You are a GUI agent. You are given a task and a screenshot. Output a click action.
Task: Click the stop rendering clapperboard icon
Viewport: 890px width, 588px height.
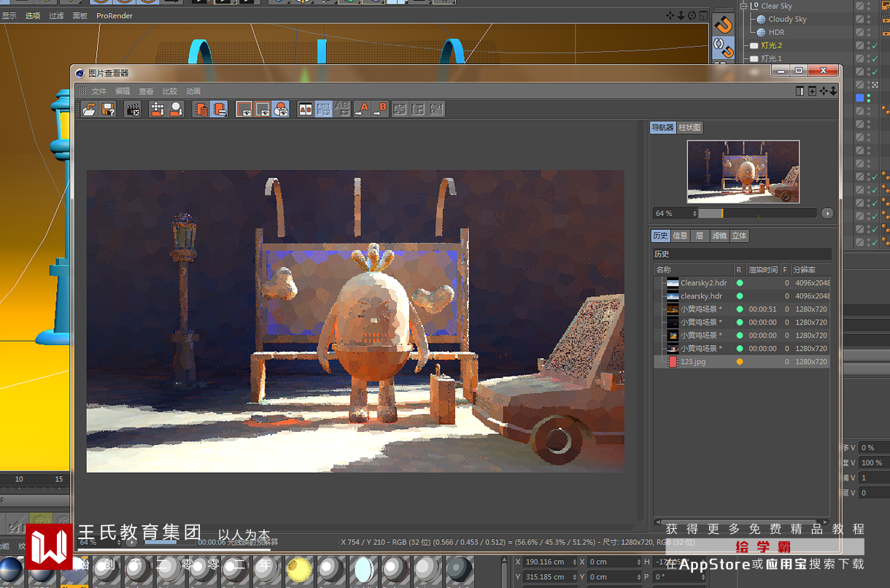click(x=133, y=109)
